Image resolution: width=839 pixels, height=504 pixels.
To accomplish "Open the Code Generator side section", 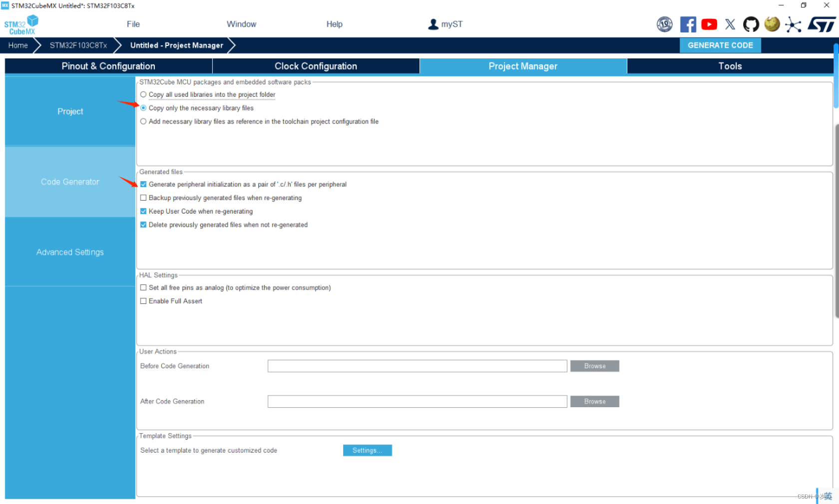I will click(70, 182).
